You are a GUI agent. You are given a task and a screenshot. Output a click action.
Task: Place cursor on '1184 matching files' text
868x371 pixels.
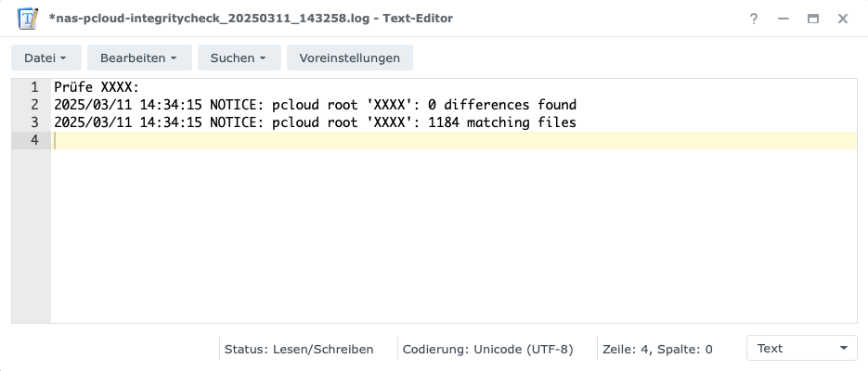pos(502,122)
